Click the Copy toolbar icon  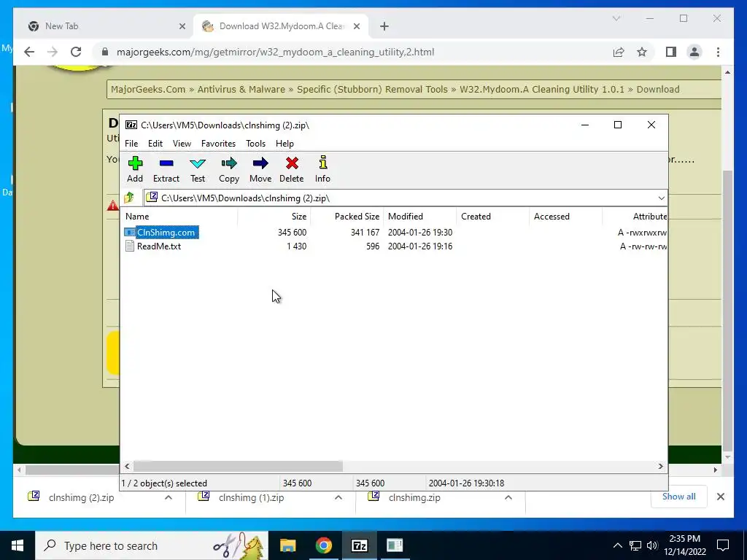[228, 169]
